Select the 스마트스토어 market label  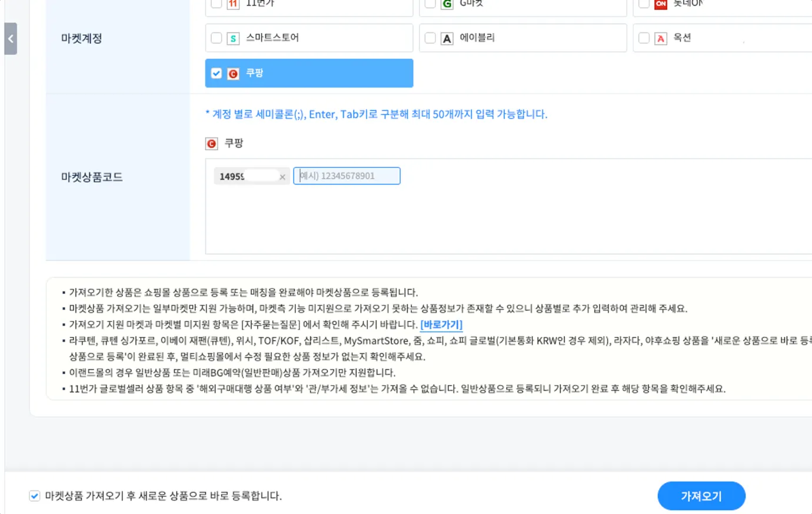272,38
